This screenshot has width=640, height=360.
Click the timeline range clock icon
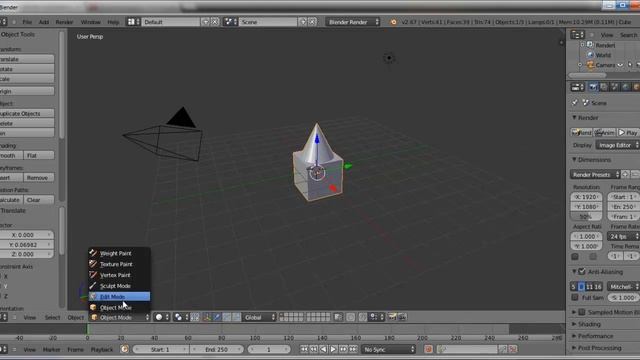coord(124,349)
